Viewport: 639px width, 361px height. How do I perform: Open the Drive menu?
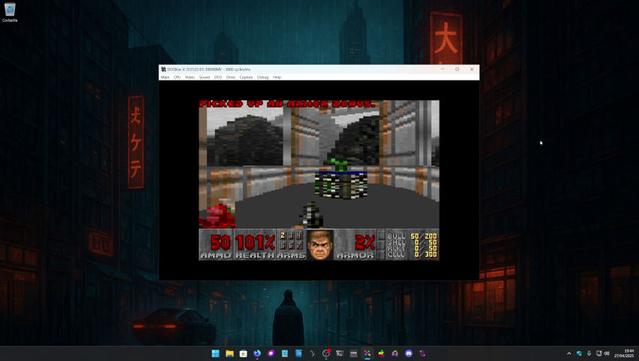(231, 77)
